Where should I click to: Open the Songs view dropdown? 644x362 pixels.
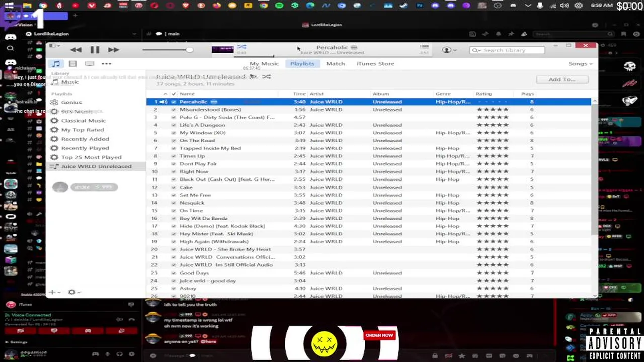(580, 64)
